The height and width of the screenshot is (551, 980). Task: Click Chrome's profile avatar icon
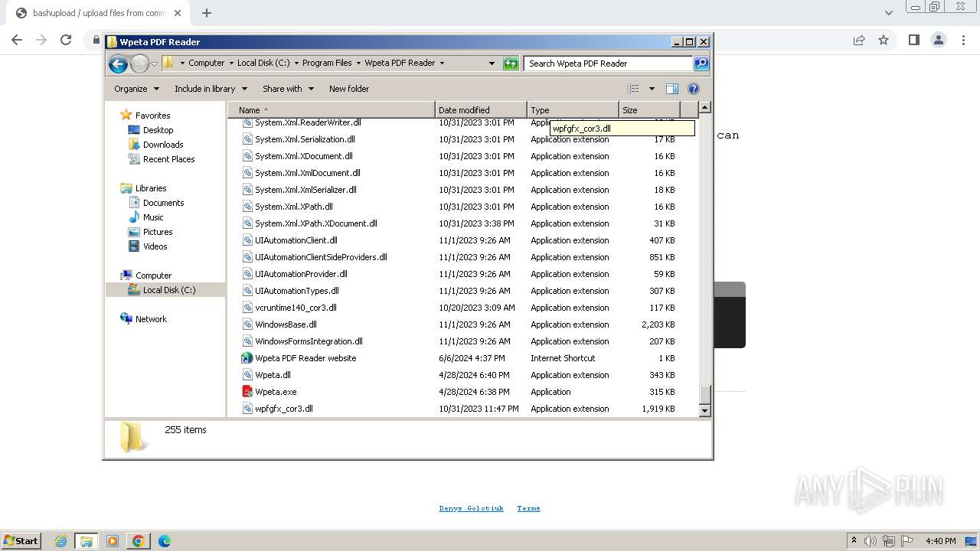coord(939,40)
